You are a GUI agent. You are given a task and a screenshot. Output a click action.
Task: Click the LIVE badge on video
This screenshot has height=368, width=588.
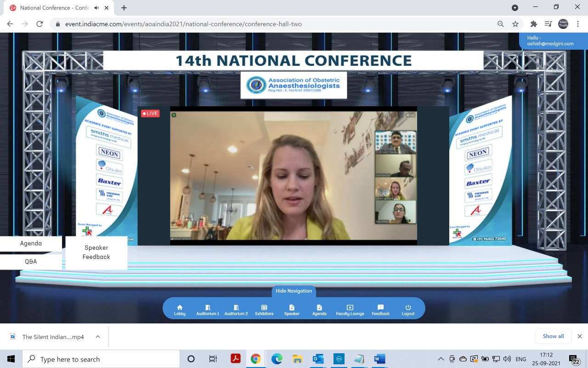point(150,113)
